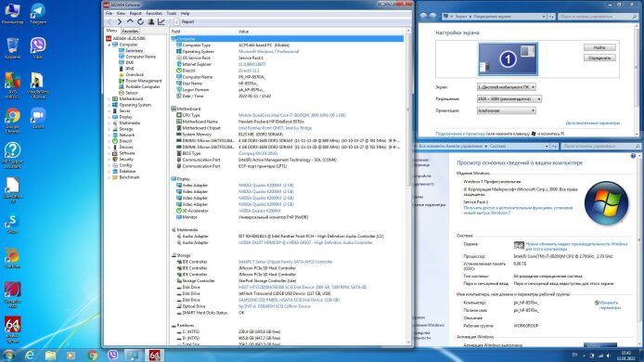Open the Google Chrome desktop shortcut

(12, 121)
